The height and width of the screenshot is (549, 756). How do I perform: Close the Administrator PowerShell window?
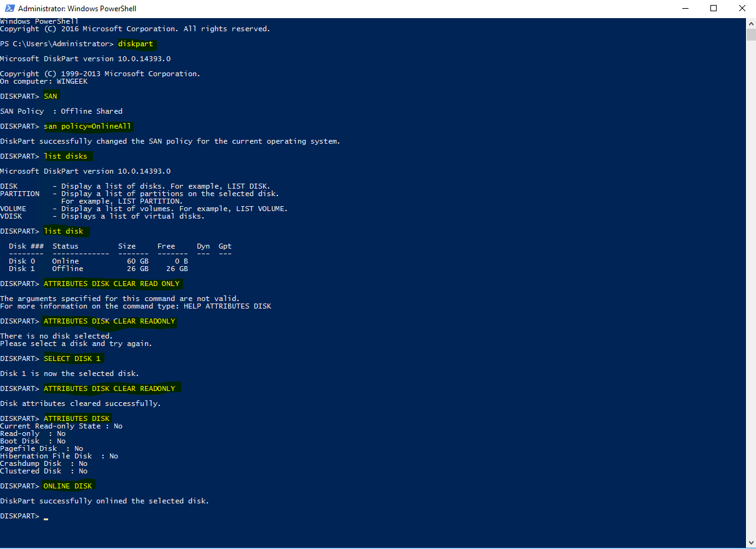[x=742, y=9]
